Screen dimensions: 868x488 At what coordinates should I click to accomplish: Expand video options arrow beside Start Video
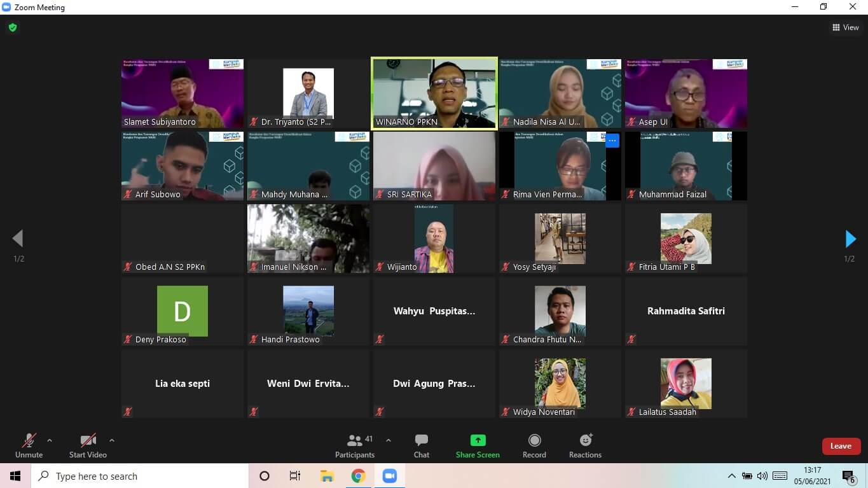point(112,440)
